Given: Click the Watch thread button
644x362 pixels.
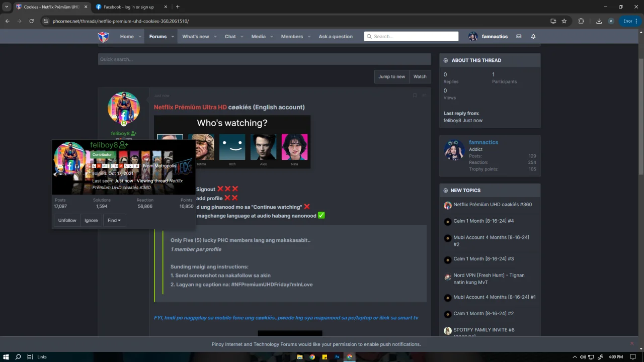Looking at the screenshot, I should [x=420, y=76].
